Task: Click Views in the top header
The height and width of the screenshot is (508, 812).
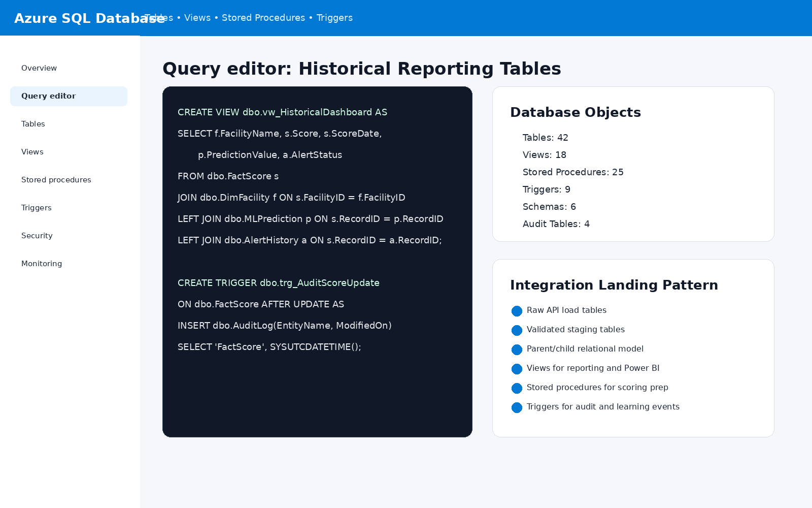Action: pyautogui.click(x=197, y=18)
